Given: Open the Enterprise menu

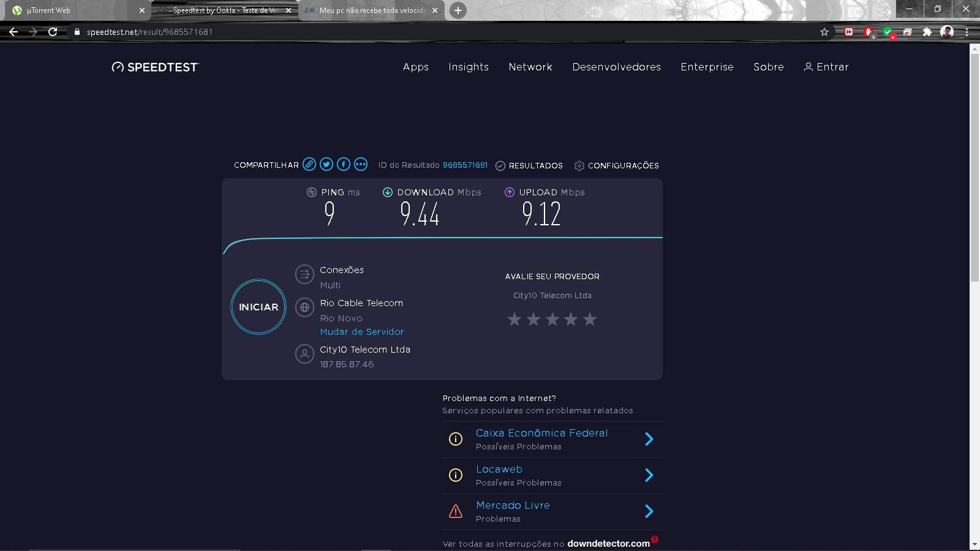Looking at the screenshot, I should [707, 67].
